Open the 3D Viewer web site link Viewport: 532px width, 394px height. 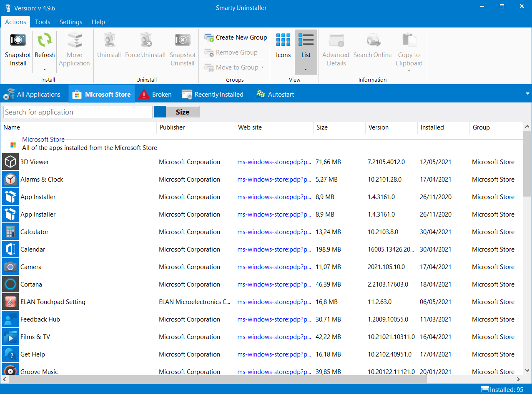(x=274, y=162)
